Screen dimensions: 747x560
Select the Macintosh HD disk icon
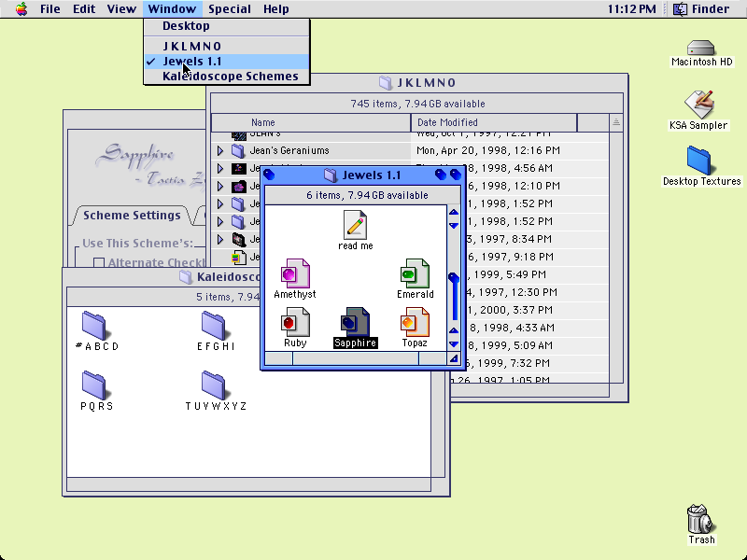click(x=701, y=48)
